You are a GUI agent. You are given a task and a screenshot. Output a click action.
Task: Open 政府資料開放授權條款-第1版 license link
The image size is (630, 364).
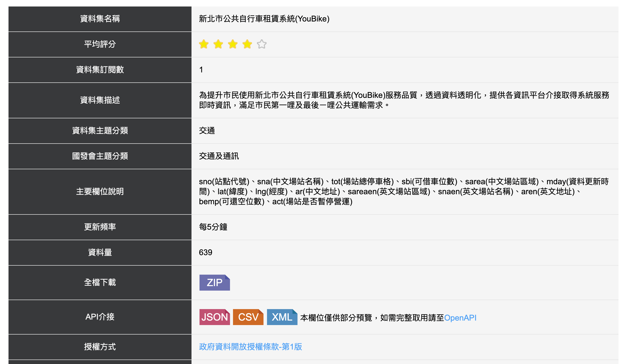tap(250, 347)
